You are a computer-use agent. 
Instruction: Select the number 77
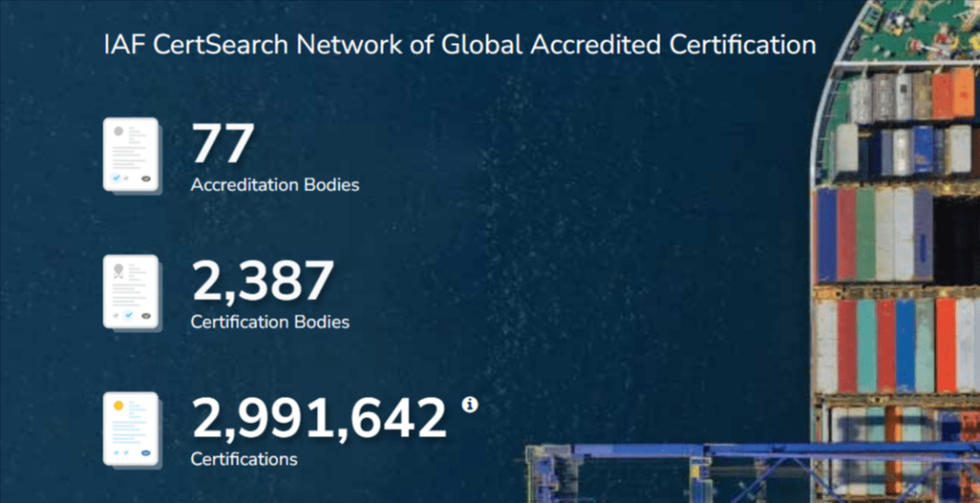click(x=222, y=144)
